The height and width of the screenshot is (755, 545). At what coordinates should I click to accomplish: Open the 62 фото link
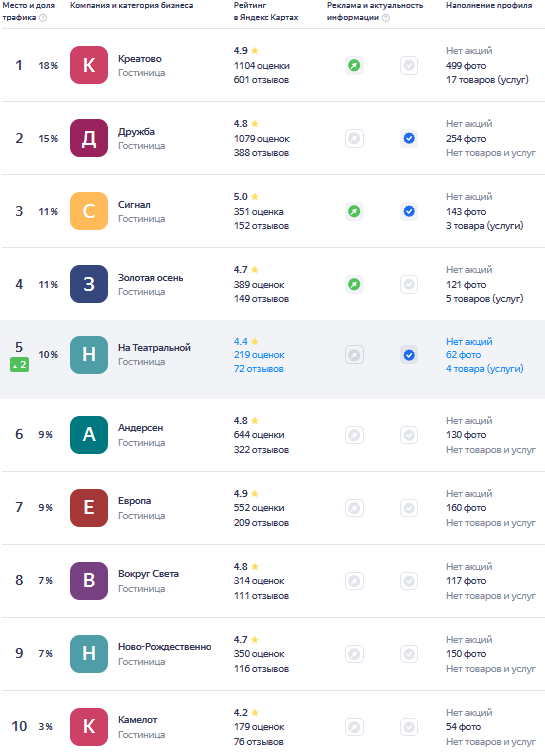(x=463, y=355)
